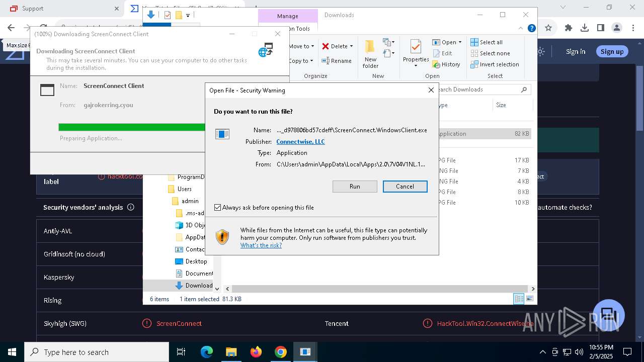Image resolution: width=644 pixels, height=362 pixels.
Task: Open the Explorer Help question-mark icon
Action: 531,29
